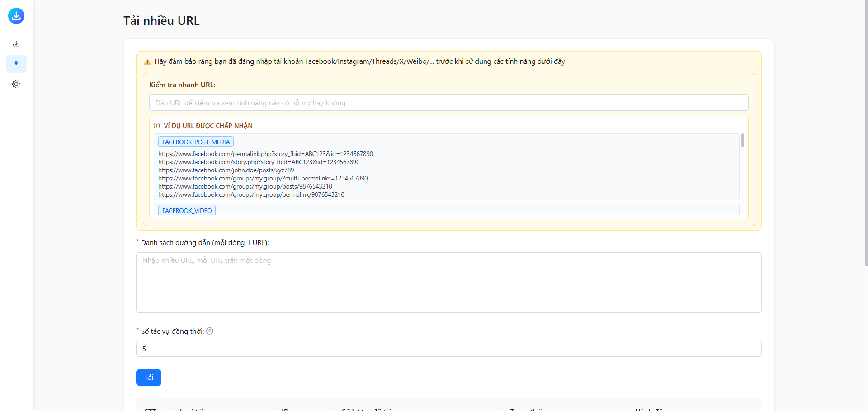Click the VÍ DỤ URL ĐƯỢC CHẤP NHẬN heading
Image resolution: width=868 pixels, height=411 pixels.
pyautogui.click(x=208, y=126)
